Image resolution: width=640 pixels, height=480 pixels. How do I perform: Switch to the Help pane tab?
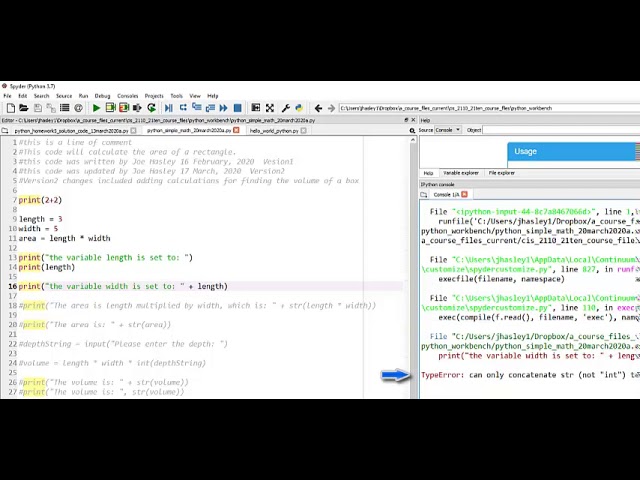point(428,173)
